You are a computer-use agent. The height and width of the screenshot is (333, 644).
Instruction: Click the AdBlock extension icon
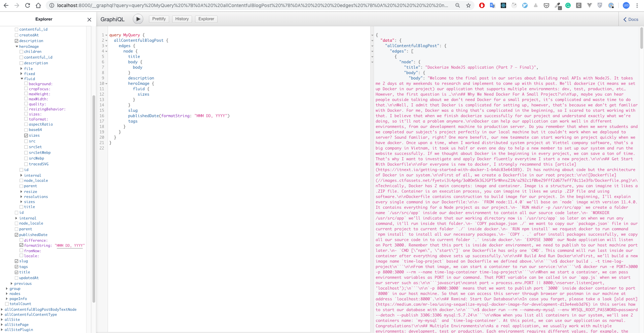coord(482,5)
